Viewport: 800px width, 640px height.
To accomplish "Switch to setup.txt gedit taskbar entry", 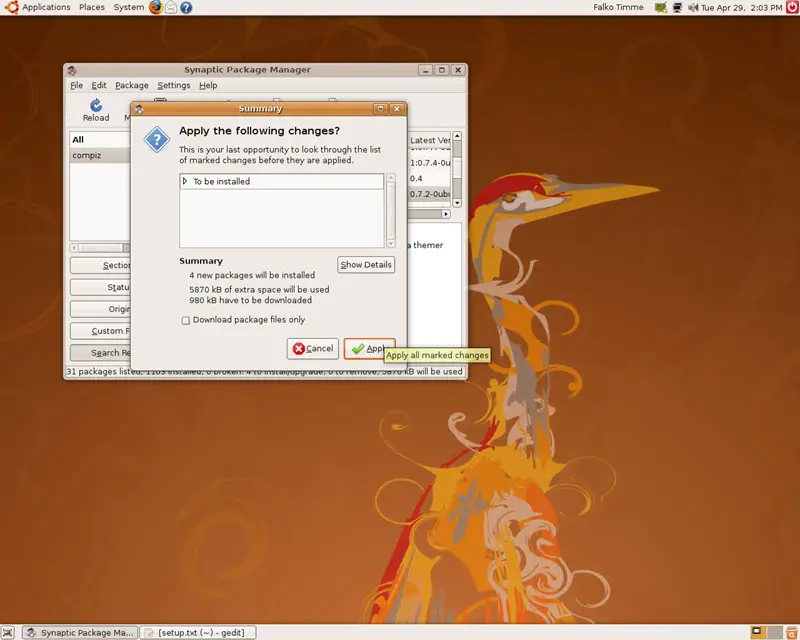I will click(198, 633).
